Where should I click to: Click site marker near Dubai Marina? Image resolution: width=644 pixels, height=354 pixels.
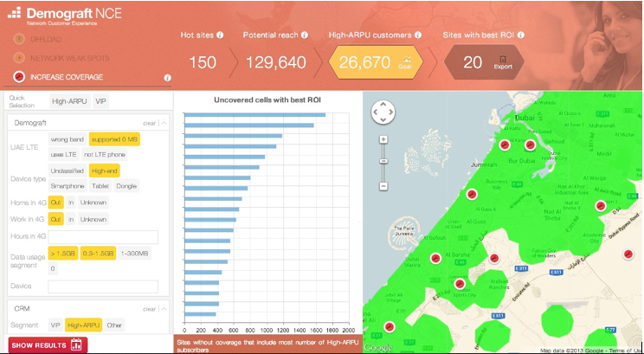tap(435, 258)
